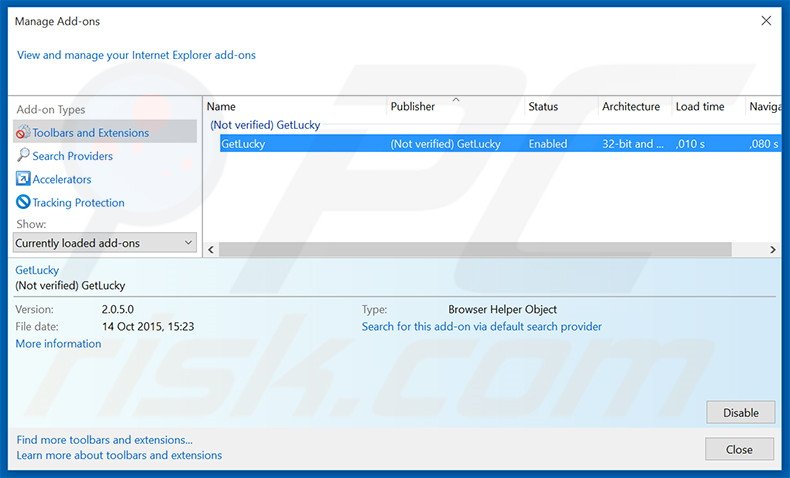Click the Tracking Protection icon

click(x=23, y=202)
